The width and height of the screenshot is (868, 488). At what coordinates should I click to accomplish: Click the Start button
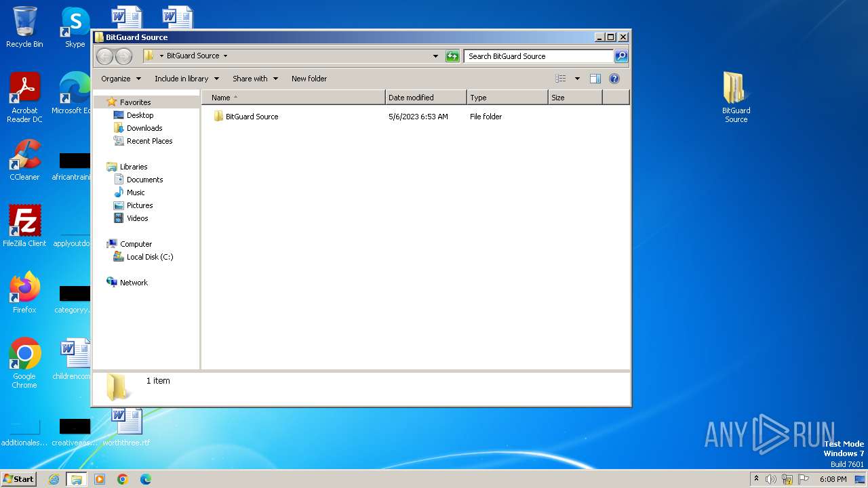19,479
